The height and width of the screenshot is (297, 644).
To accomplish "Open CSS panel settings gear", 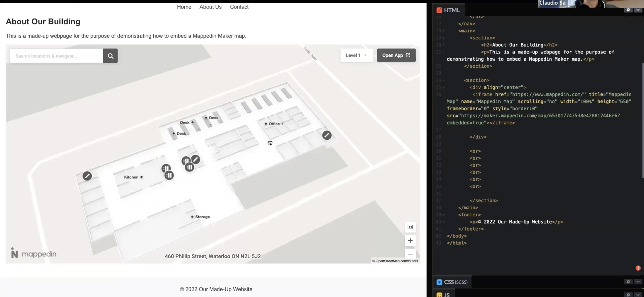I will pyautogui.click(x=628, y=282).
